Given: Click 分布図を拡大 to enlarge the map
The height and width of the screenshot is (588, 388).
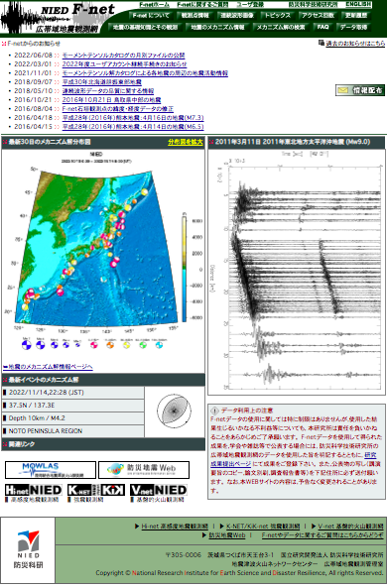Looking at the screenshot, I should tap(186, 142).
